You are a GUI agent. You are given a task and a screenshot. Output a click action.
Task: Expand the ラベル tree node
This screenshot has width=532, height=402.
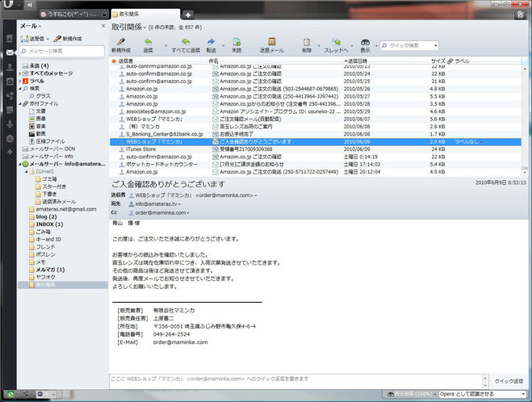click(19, 82)
